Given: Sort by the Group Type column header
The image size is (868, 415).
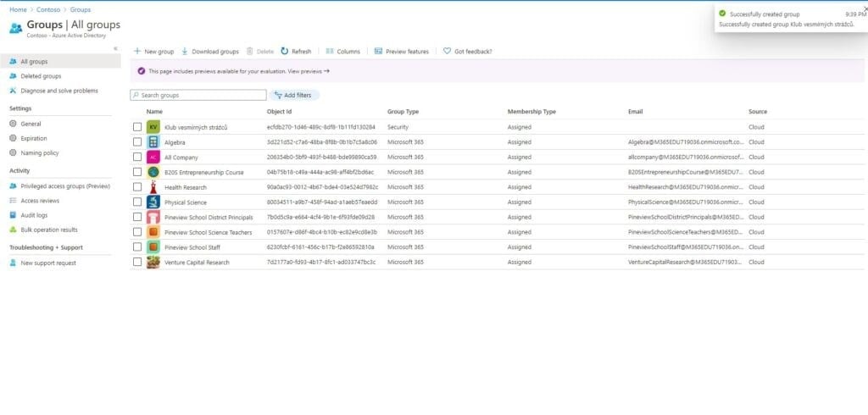Looking at the screenshot, I should 403,112.
